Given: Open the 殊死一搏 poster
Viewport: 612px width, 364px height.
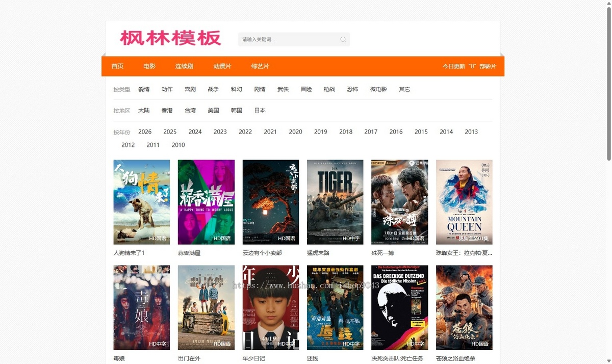Looking at the screenshot, I should pyautogui.click(x=400, y=202).
